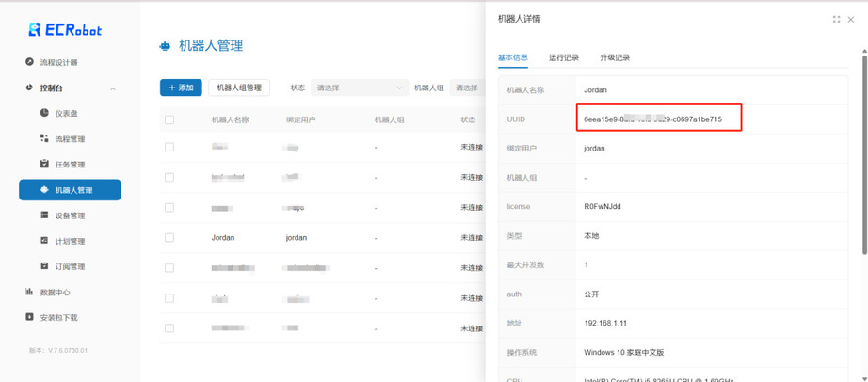
Task: Click the Jordan robot name in table
Action: [223, 237]
